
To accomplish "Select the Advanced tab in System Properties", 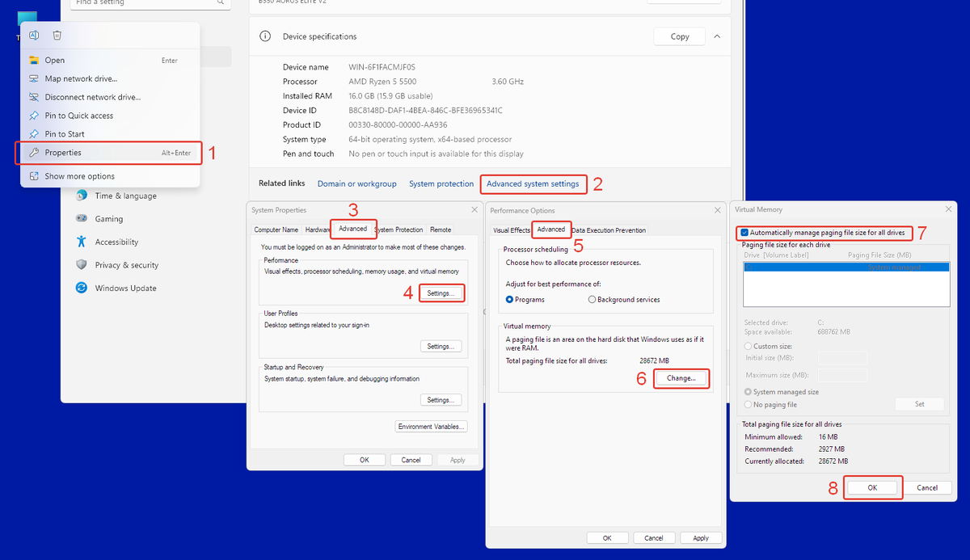I will (x=352, y=229).
